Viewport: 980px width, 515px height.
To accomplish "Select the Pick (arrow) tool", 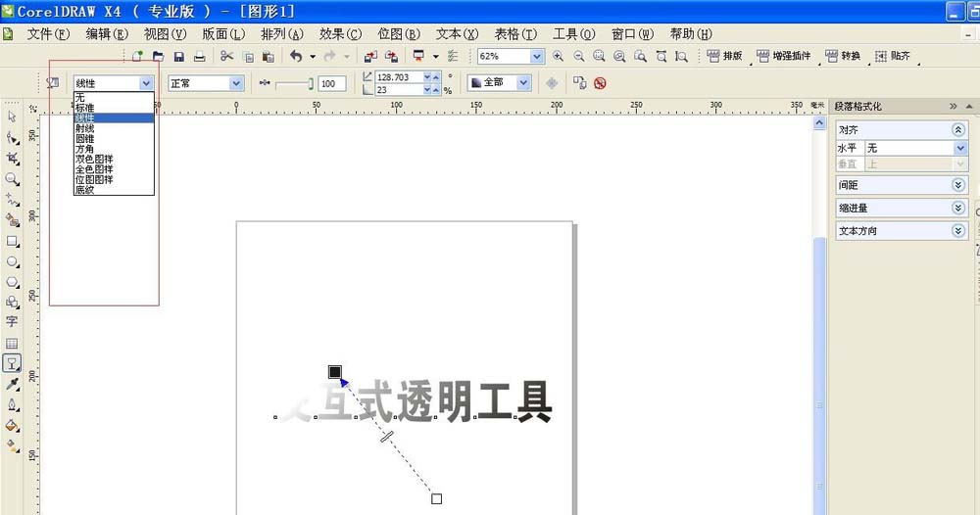I will point(12,117).
